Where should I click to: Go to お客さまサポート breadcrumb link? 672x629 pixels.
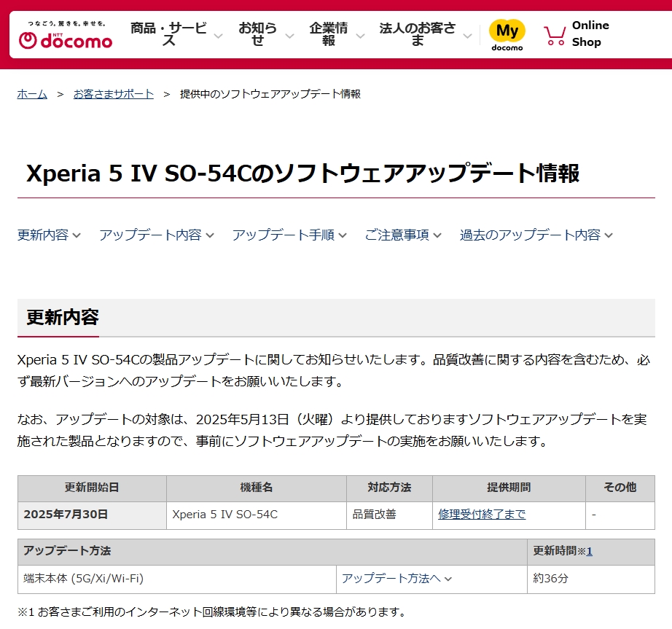click(114, 94)
